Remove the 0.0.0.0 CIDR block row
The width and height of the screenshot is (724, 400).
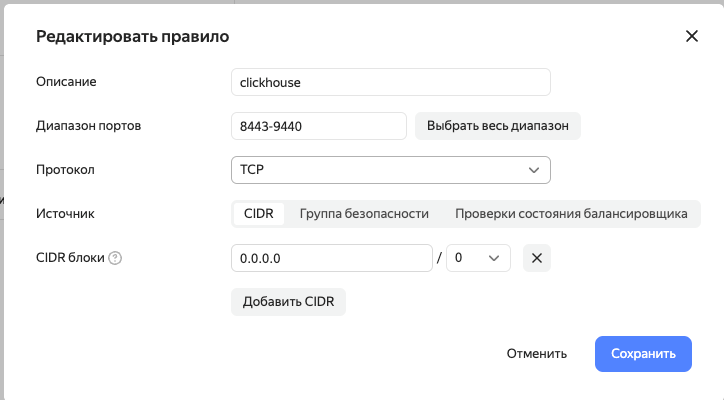pos(537,258)
